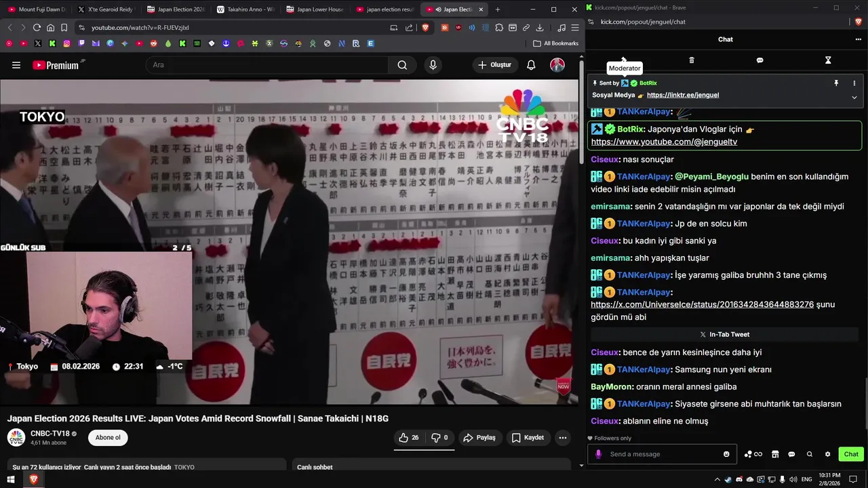Send message with green Chat button

(x=851, y=454)
